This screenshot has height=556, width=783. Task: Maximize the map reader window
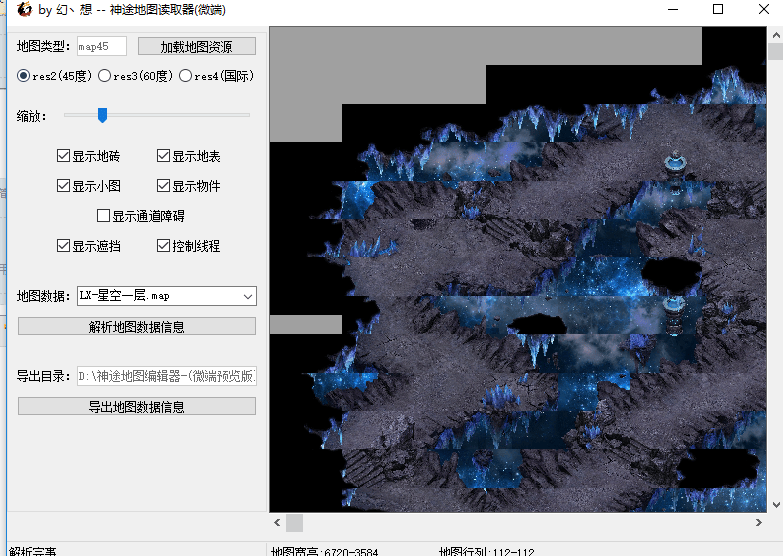coord(718,10)
